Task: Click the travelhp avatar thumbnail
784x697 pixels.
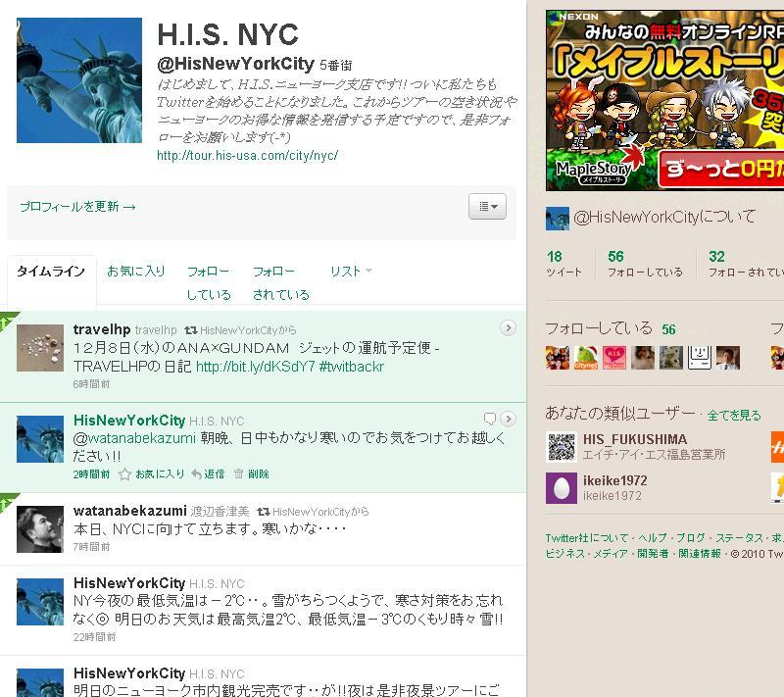Action: tap(40, 348)
